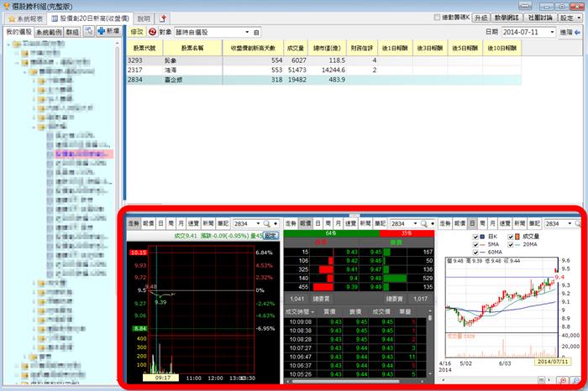The height and width of the screenshot is (391, 588).
Task: Click the red refresh icon beside 修改
Action: [153, 32]
